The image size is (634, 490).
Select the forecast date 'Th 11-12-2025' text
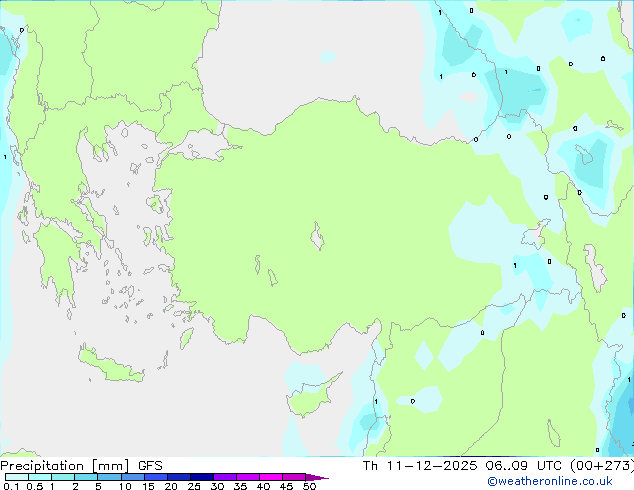[x=420, y=466]
